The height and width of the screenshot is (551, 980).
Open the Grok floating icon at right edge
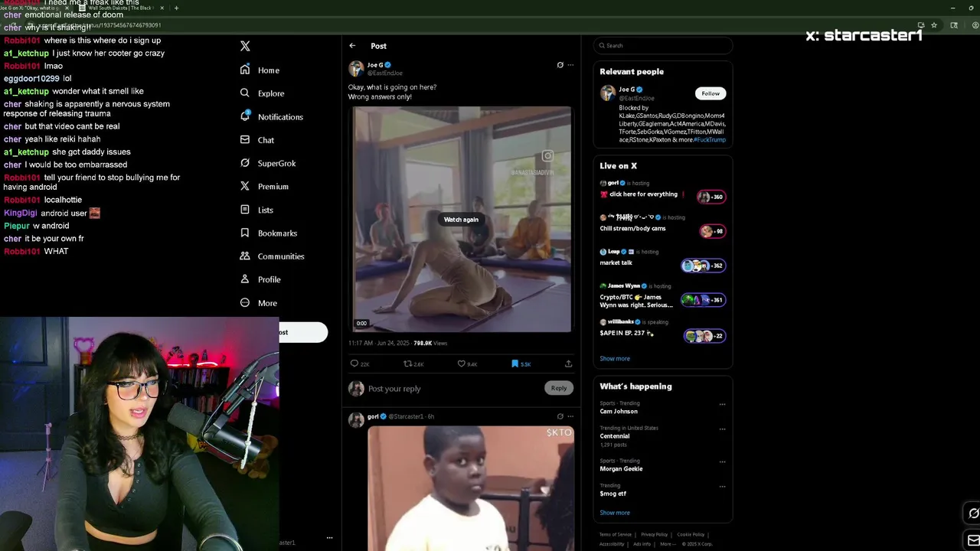pyautogui.click(x=973, y=514)
